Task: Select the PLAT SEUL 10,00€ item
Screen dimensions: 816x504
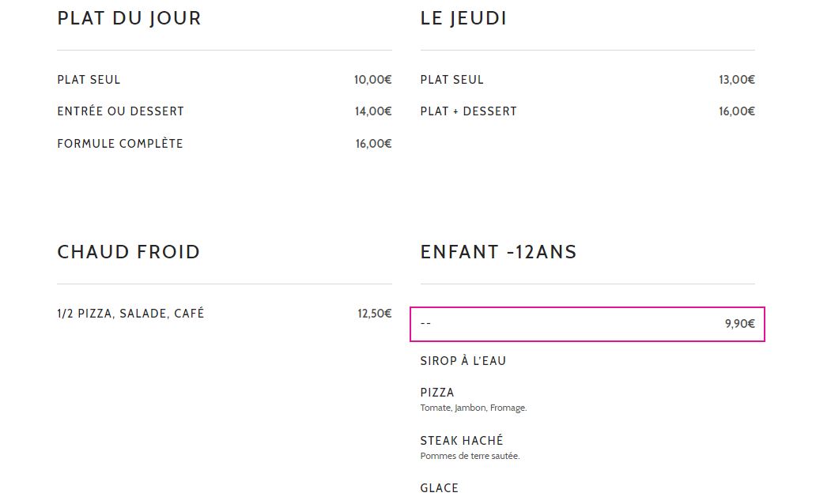Action: [x=225, y=80]
